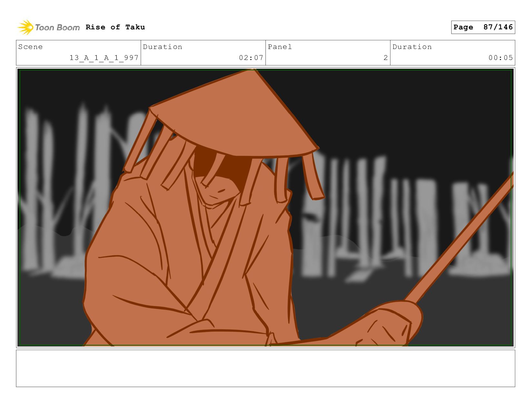
Task: Select the scene name '13_A_1_A_1_997'
Action: pyautogui.click(x=104, y=58)
